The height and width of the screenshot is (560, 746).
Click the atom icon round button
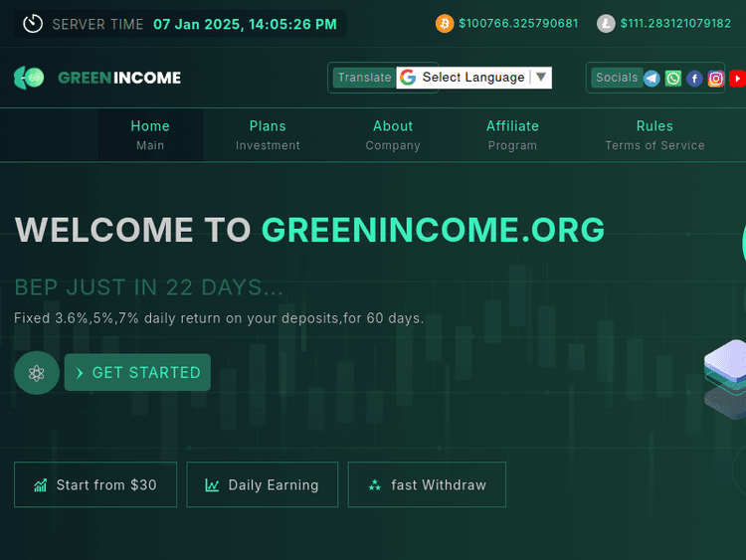pos(37,373)
